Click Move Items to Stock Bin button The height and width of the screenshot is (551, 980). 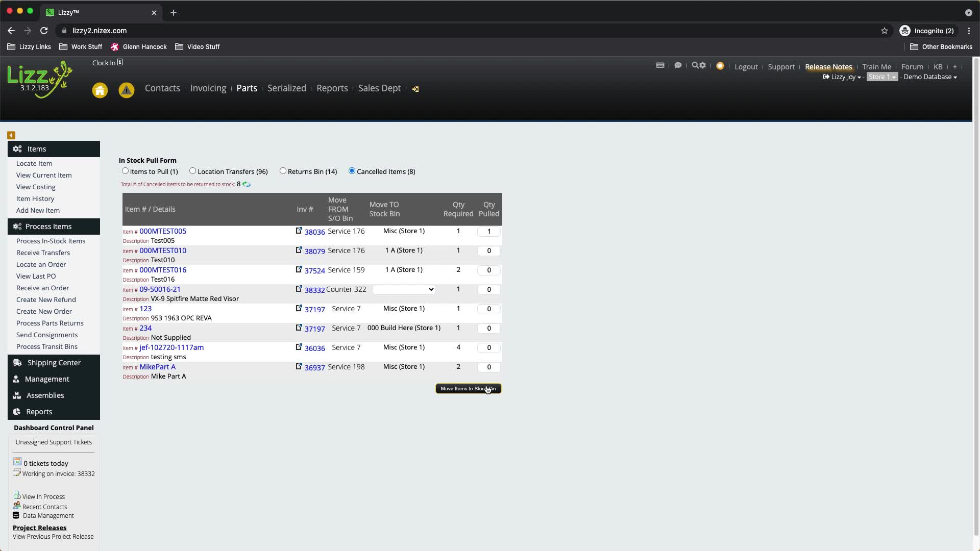click(x=468, y=389)
